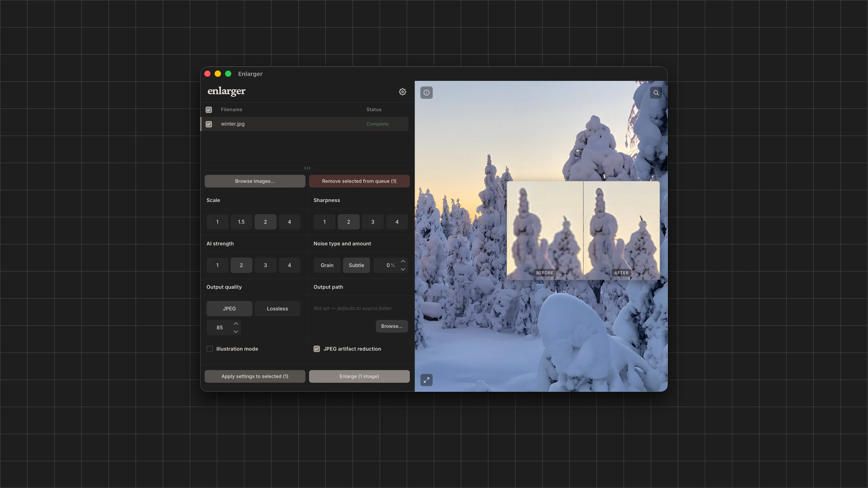Decrease noise amount with down arrow
Screen dimensions: 868x488
(x=403, y=269)
